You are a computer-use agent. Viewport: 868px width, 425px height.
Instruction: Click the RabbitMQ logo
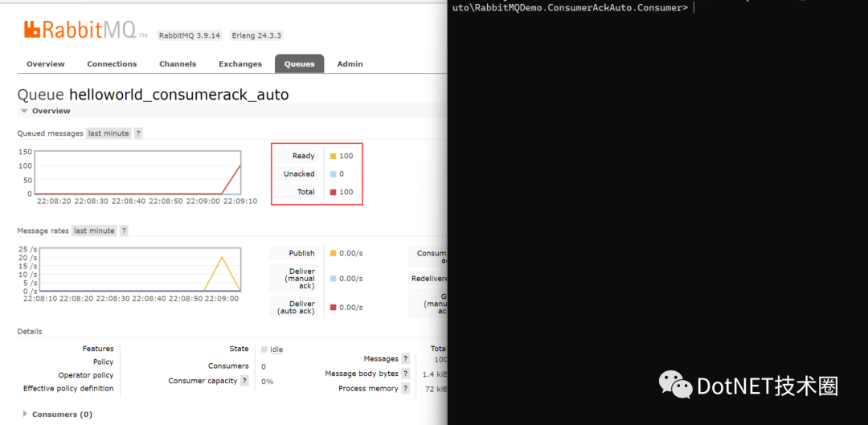86,30
